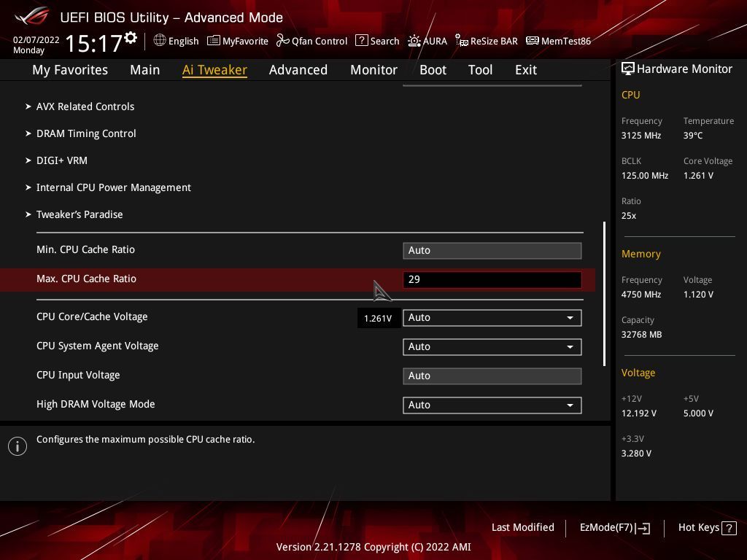The image size is (747, 560).
Task: Click the 1.261V voltage readout
Action: (x=378, y=318)
